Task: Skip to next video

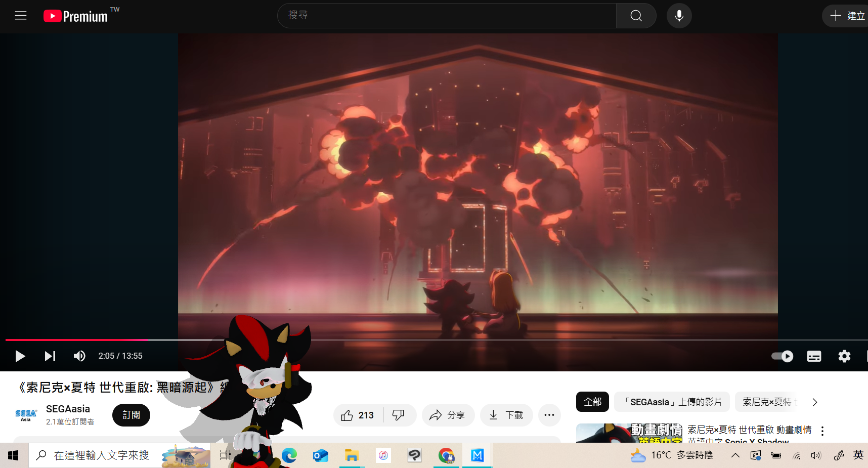Action: (50, 356)
